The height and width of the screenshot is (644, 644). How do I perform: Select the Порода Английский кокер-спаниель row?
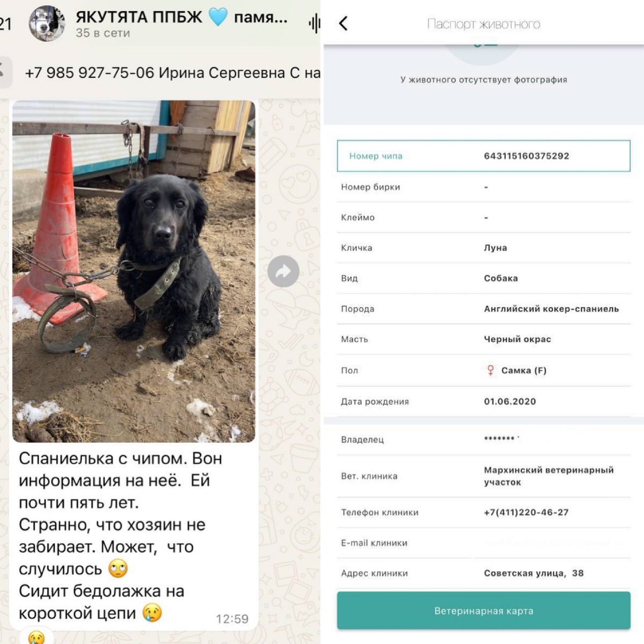point(484,309)
